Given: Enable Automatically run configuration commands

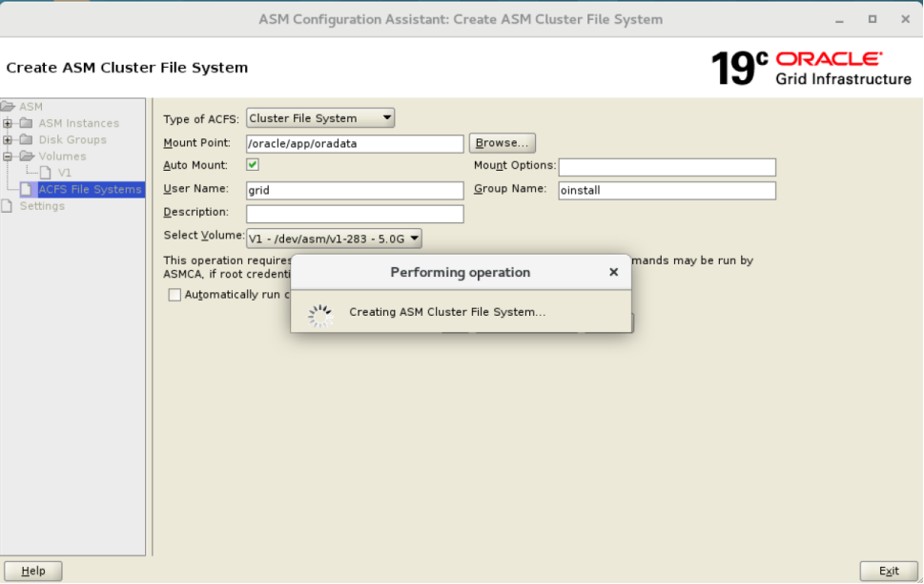Looking at the screenshot, I should 173,295.
